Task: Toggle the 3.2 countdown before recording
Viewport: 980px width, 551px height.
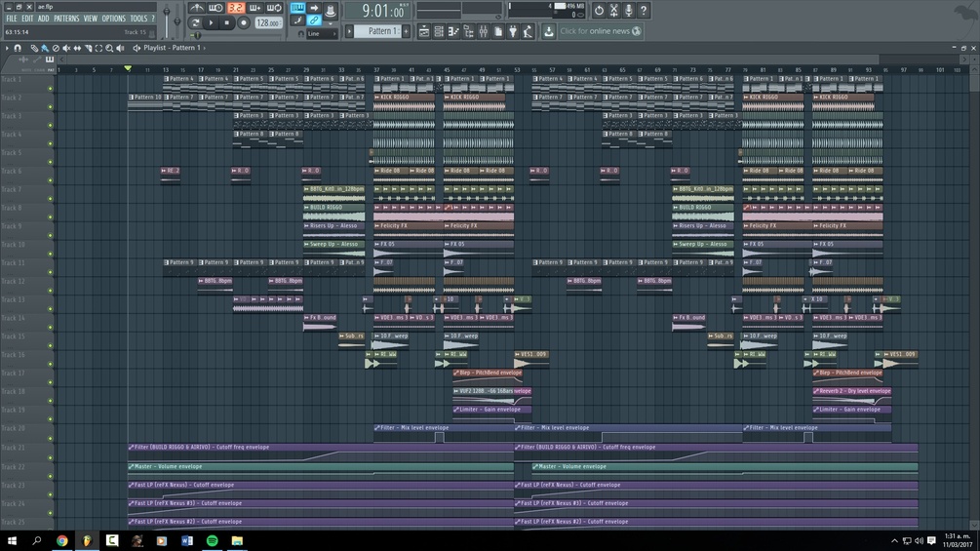Action: point(236,8)
